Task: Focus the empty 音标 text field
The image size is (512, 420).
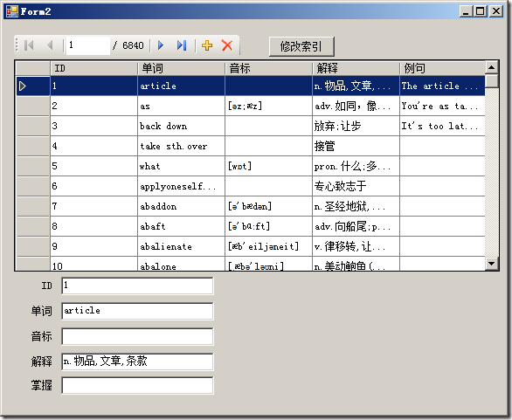Action: (137, 336)
